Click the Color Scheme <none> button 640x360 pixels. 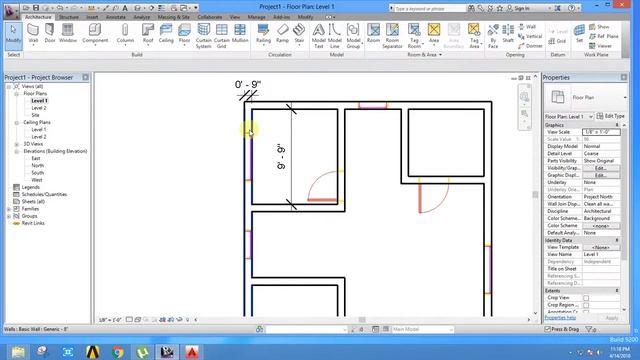(x=601, y=226)
